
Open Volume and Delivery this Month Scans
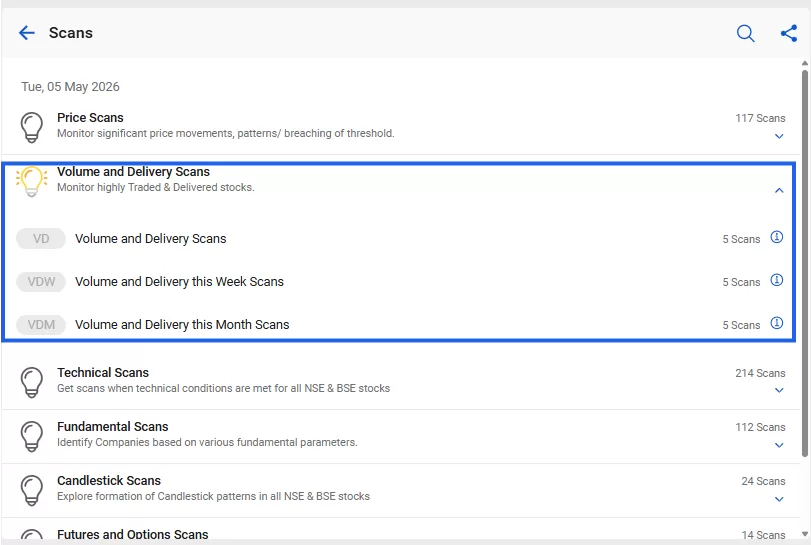click(x=182, y=325)
